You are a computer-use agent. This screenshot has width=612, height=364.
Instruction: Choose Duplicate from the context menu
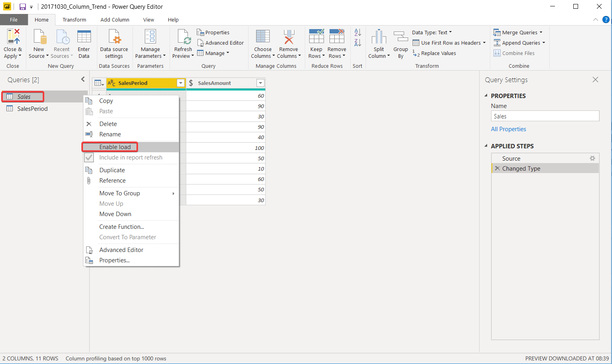pyautogui.click(x=112, y=170)
